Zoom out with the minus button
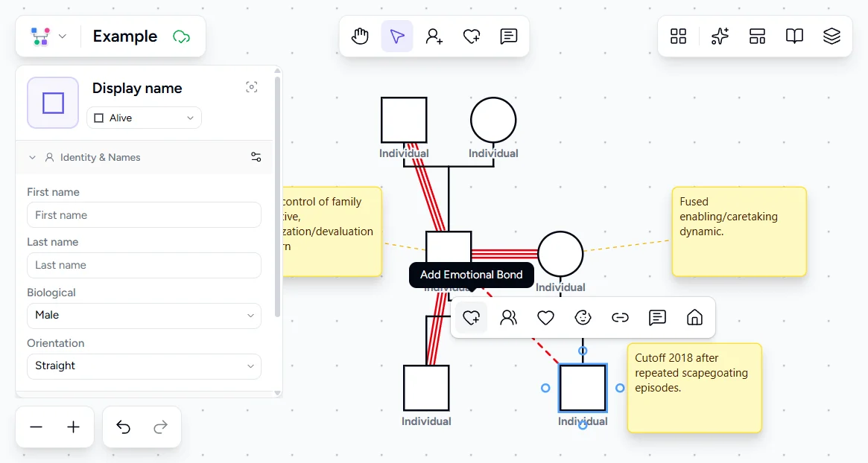 tap(36, 427)
